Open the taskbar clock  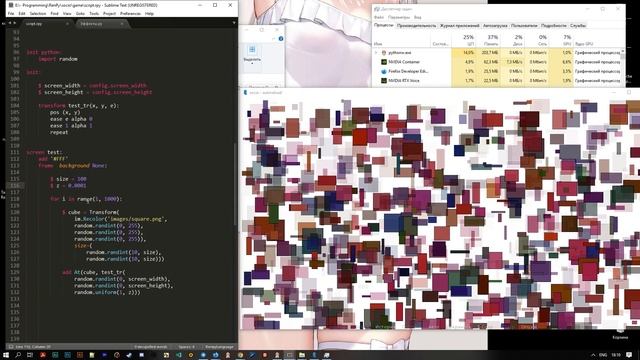click(616, 355)
